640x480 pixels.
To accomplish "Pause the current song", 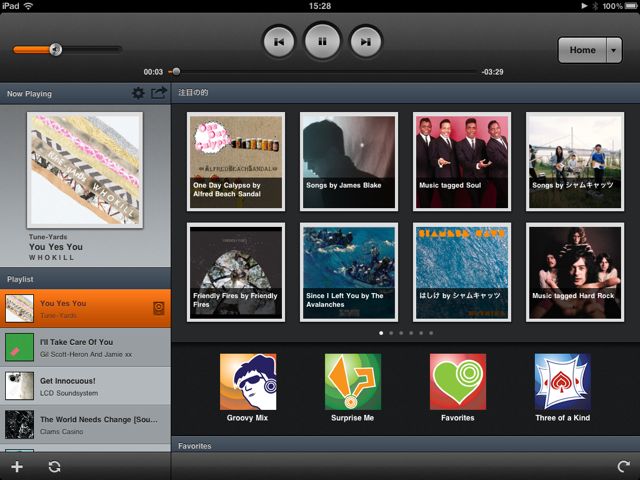I will click(322, 41).
